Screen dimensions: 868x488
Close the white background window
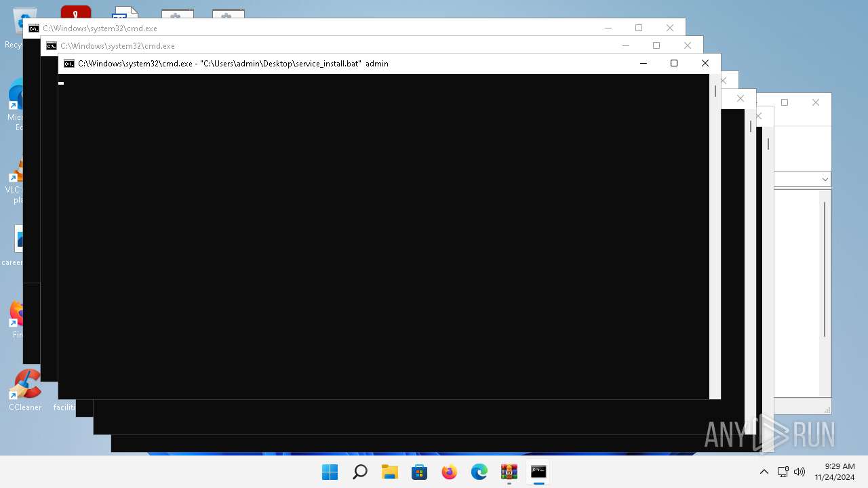(x=816, y=102)
